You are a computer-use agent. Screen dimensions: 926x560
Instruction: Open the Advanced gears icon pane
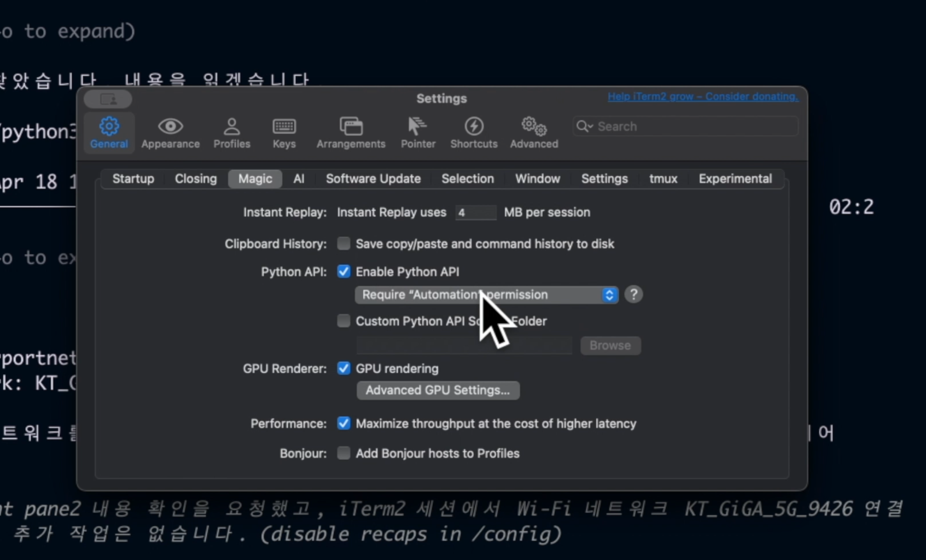[x=534, y=132]
